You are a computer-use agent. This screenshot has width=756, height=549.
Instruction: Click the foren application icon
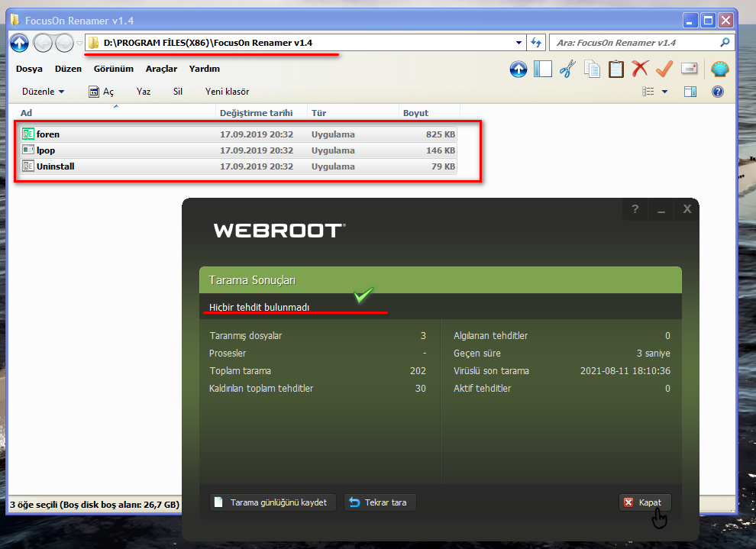(28, 134)
